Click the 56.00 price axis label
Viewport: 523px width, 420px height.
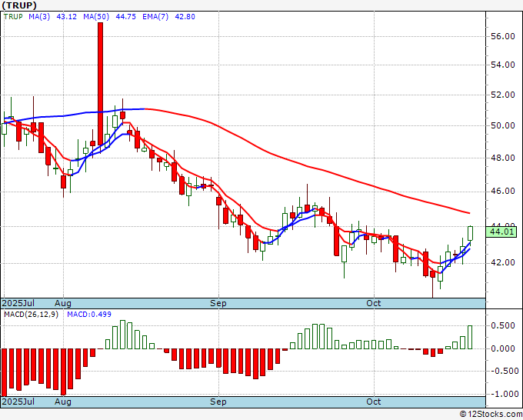pos(503,36)
